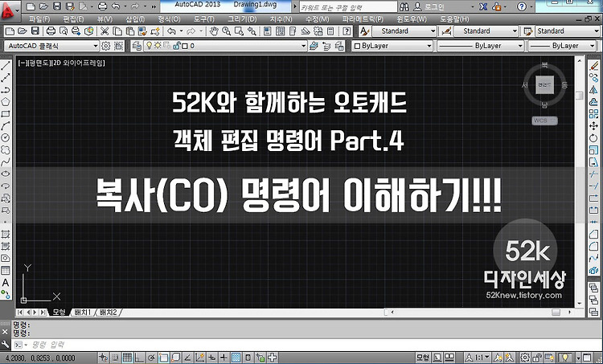Click the Text Style icon
This screenshot has height=364, width=603.
pyautogui.click(x=364, y=31)
